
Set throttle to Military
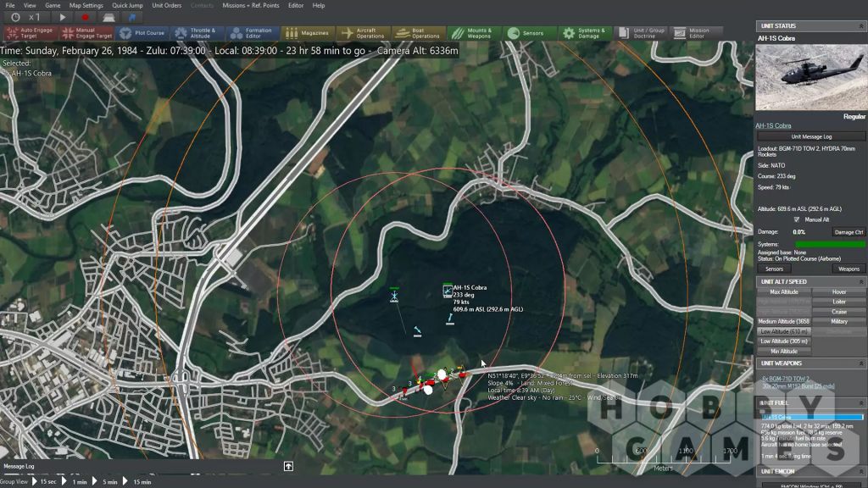(x=838, y=321)
